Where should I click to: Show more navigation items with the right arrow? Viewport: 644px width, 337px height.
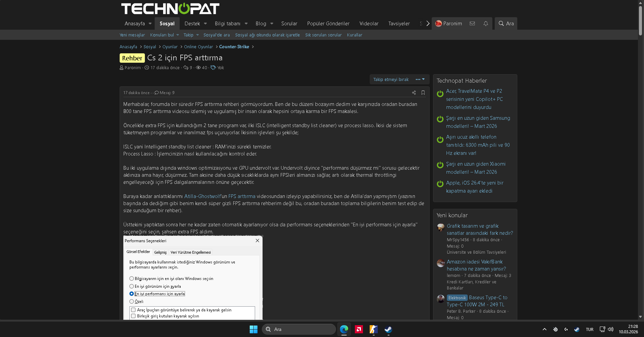pyautogui.click(x=428, y=24)
